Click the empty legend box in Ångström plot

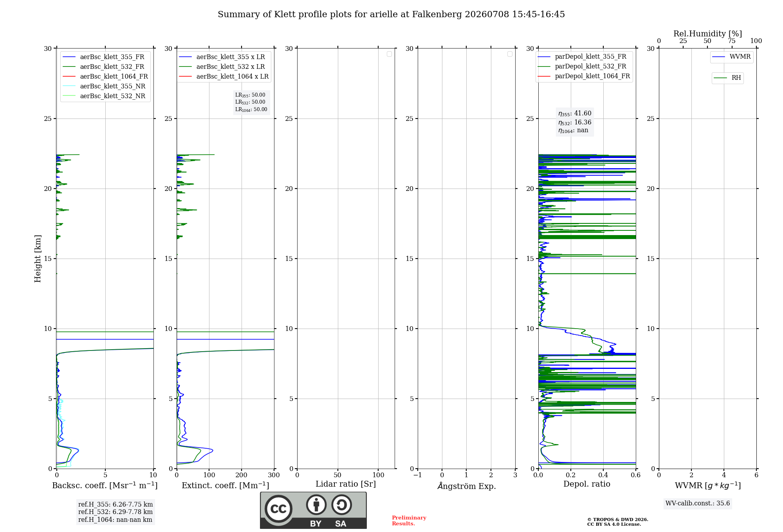coord(510,54)
